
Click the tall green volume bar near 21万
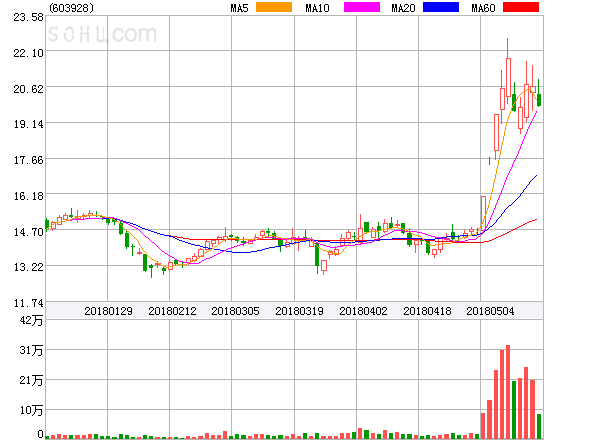coord(514,410)
